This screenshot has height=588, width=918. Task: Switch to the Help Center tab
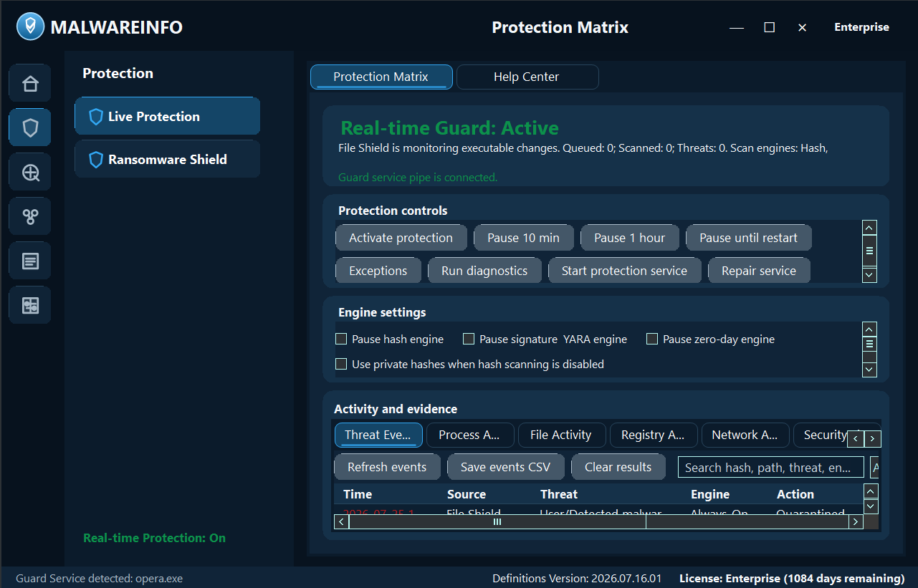tap(527, 77)
